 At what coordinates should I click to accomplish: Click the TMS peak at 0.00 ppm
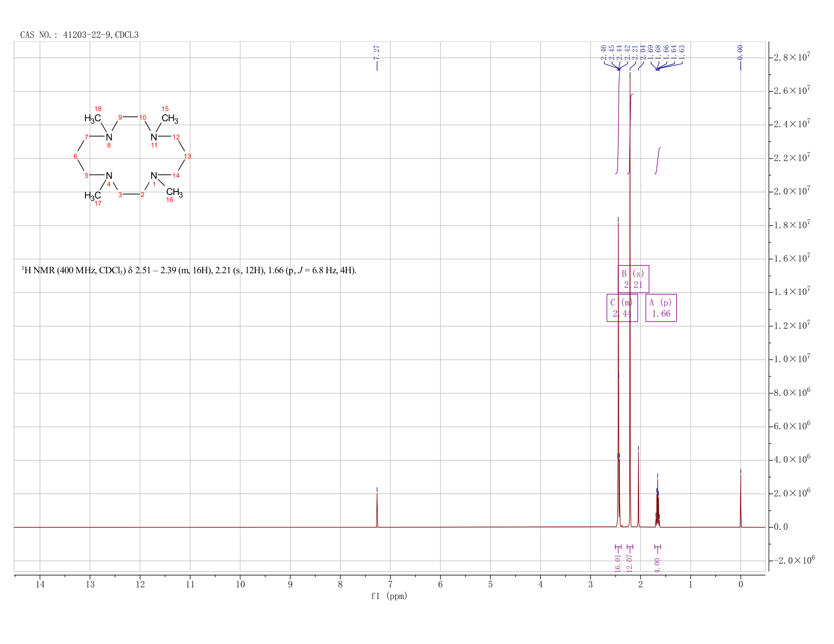740,501
